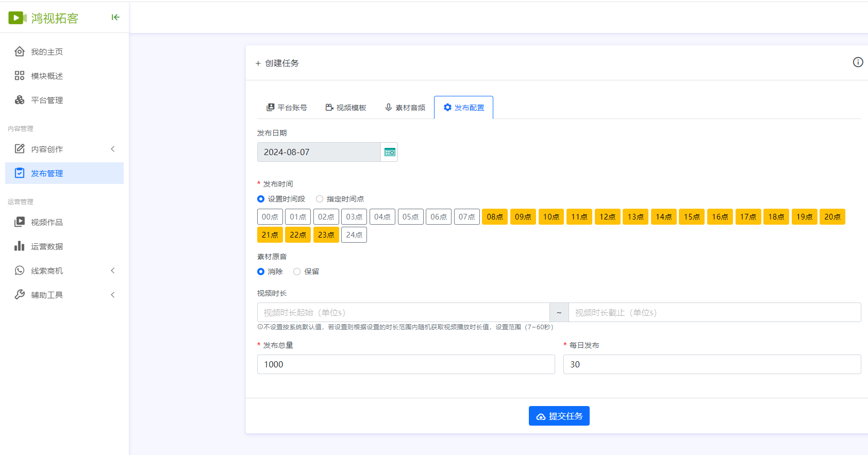Click the 创建任务 heading text
This screenshot has height=455, width=868.
pos(282,63)
